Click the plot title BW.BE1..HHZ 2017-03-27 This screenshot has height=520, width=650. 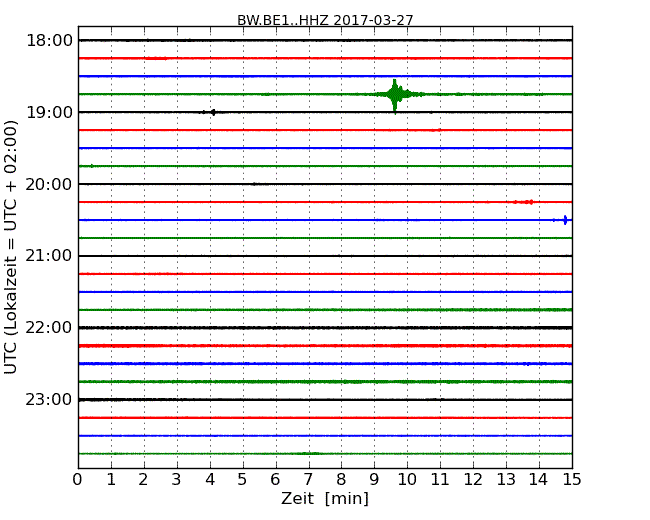tap(325, 20)
